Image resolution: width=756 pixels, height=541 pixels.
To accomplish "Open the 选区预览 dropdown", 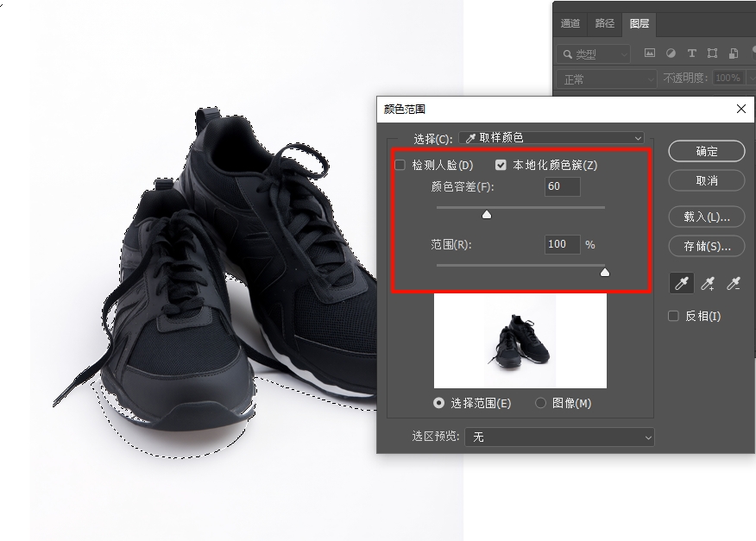I will coord(559,437).
